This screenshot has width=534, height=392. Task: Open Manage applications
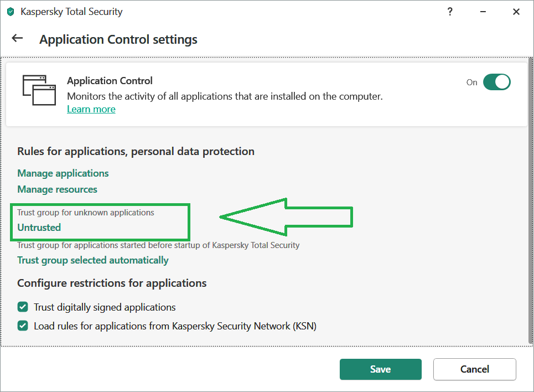[x=63, y=173]
